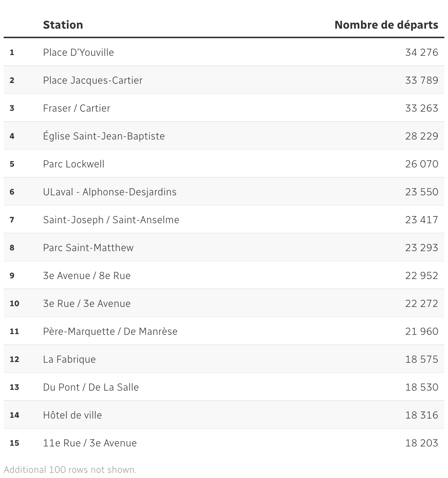This screenshot has height=478, width=448.
Task: Click the Fraser / Cartier station cell
Action: (x=76, y=108)
